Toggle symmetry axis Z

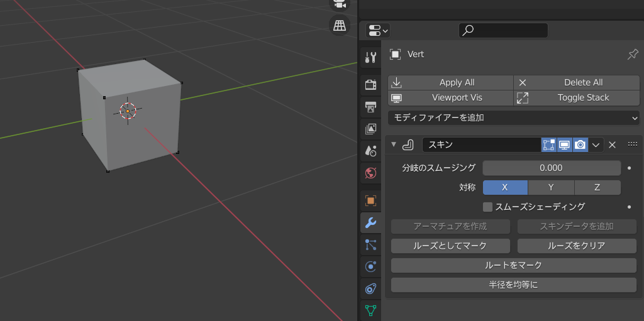coord(597,188)
